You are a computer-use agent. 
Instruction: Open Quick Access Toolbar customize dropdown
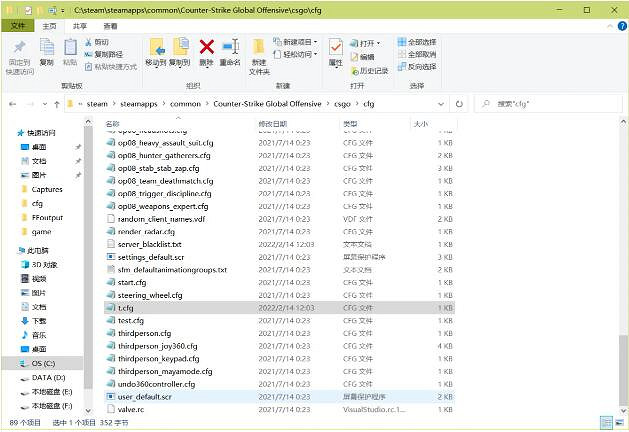63,11
